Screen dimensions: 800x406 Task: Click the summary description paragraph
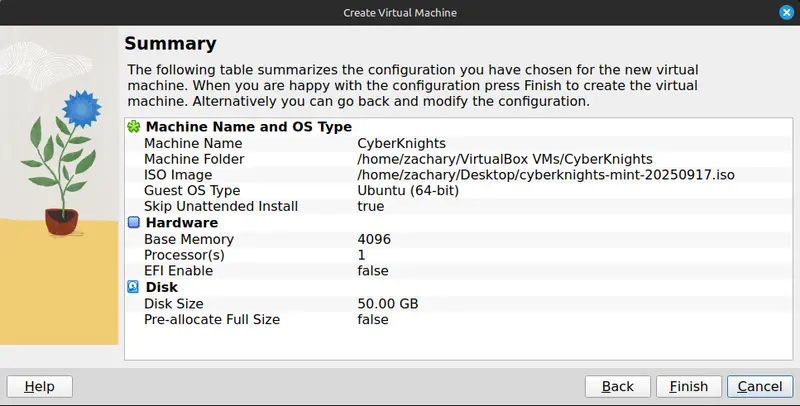pos(413,85)
